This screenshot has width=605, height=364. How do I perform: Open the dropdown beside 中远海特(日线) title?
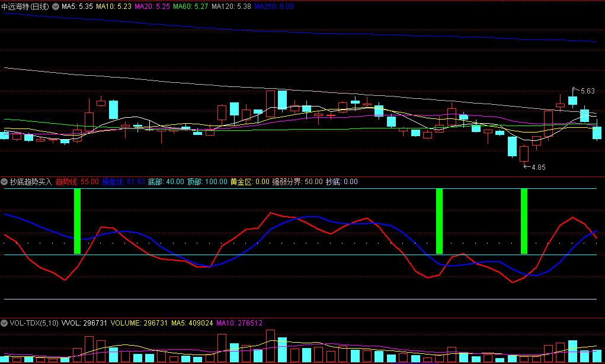point(56,6)
